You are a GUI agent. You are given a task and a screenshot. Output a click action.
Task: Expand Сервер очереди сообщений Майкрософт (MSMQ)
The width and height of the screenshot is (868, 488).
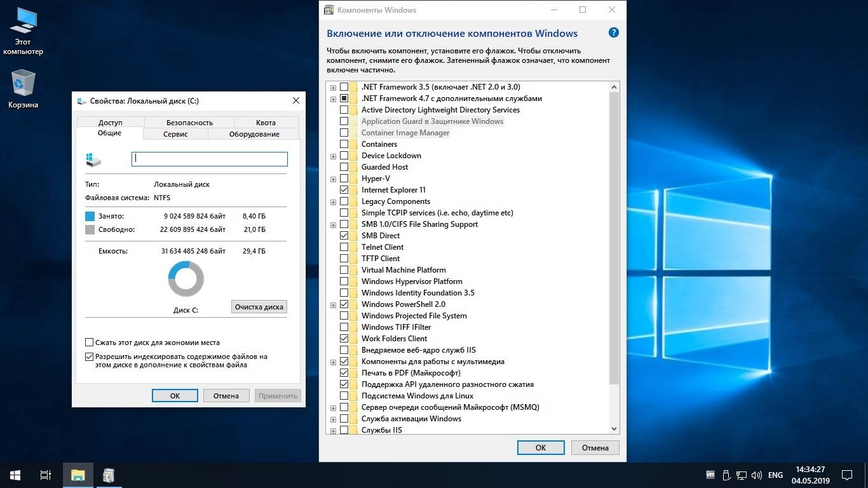click(x=333, y=408)
